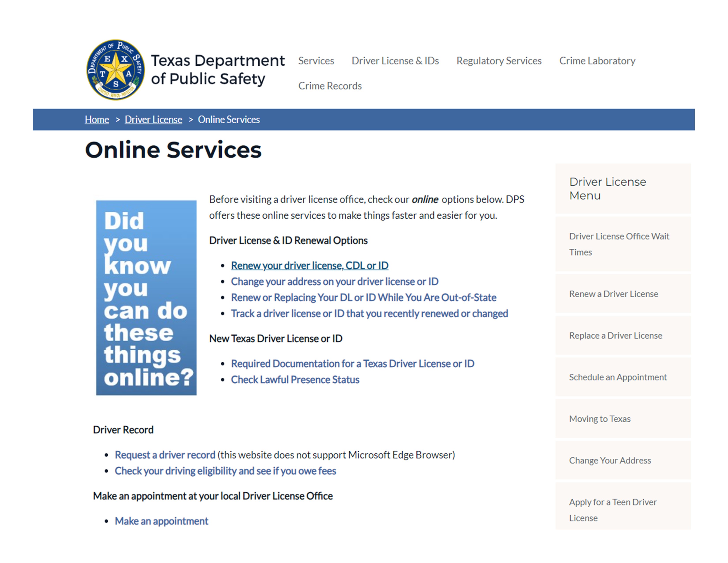Viewport: 728px width, 563px height.
Task: Select Driver License Office Wait Times sidebar item
Action: (x=623, y=244)
